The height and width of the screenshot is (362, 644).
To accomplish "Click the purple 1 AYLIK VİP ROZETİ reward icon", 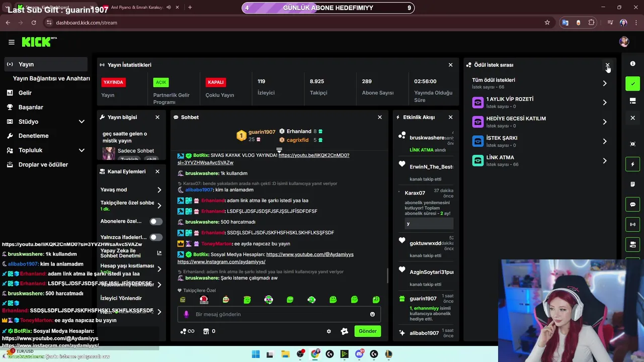I will (478, 103).
